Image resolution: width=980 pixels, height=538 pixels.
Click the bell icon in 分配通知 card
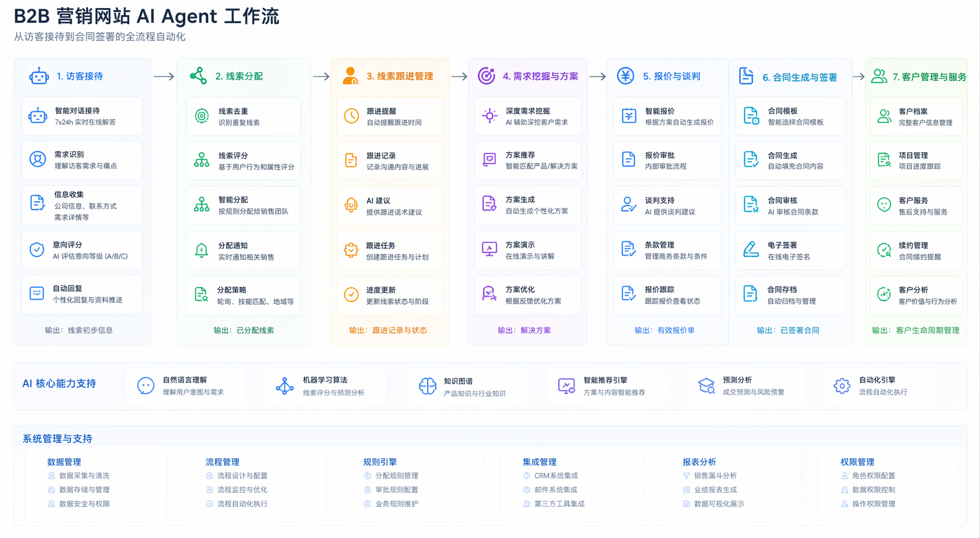coord(201,250)
